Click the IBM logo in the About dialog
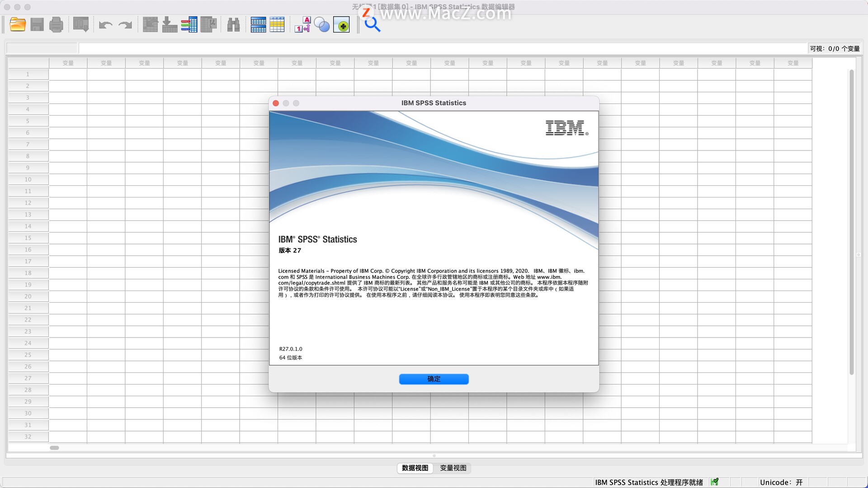The width and height of the screenshot is (868, 488). 567,128
